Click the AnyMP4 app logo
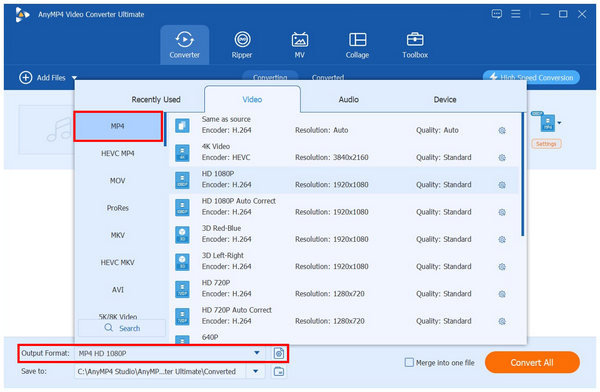This screenshot has width=600, height=392. [22, 15]
